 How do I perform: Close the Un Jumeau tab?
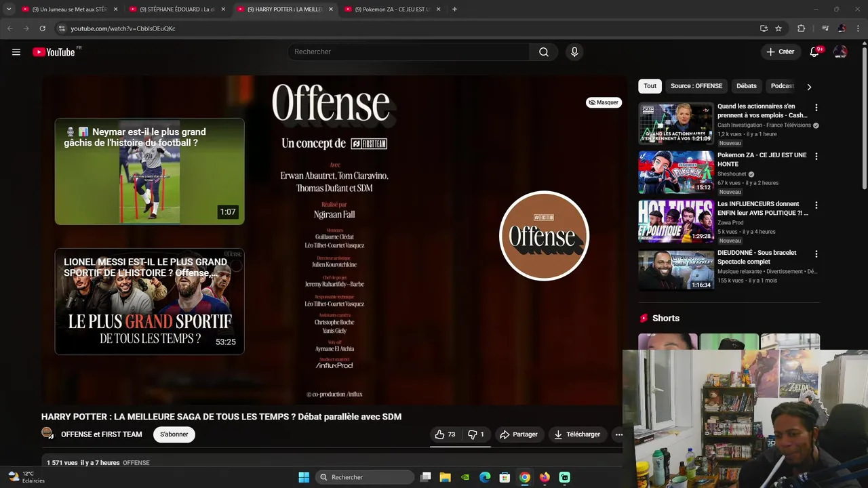[115, 9]
